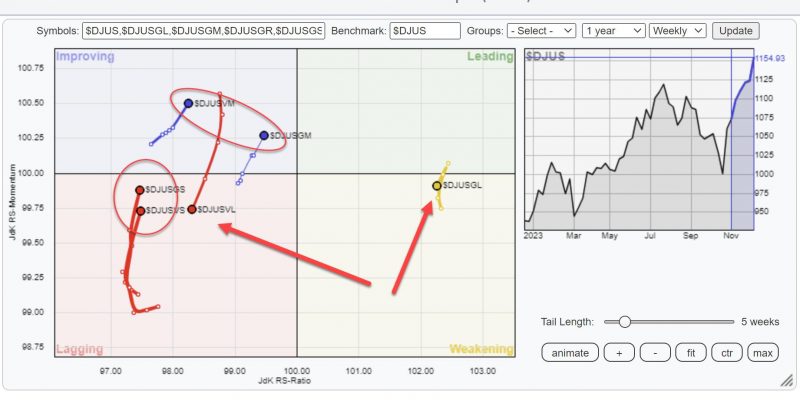The image size is (800, 400).
Task: Select the $DJUSVM blue data point
Action: pyautogui.click(x=188, y=104)
